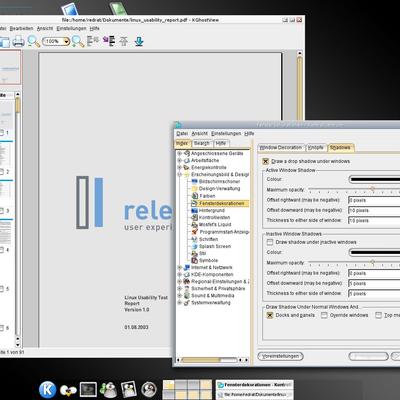Toggle page 3 checkbox in KGhostView list
400x400 pixels.
(x=2, y=211)
